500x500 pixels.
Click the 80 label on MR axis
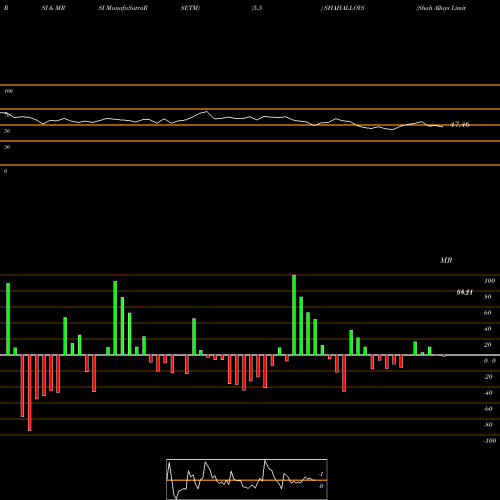[488, 297]
